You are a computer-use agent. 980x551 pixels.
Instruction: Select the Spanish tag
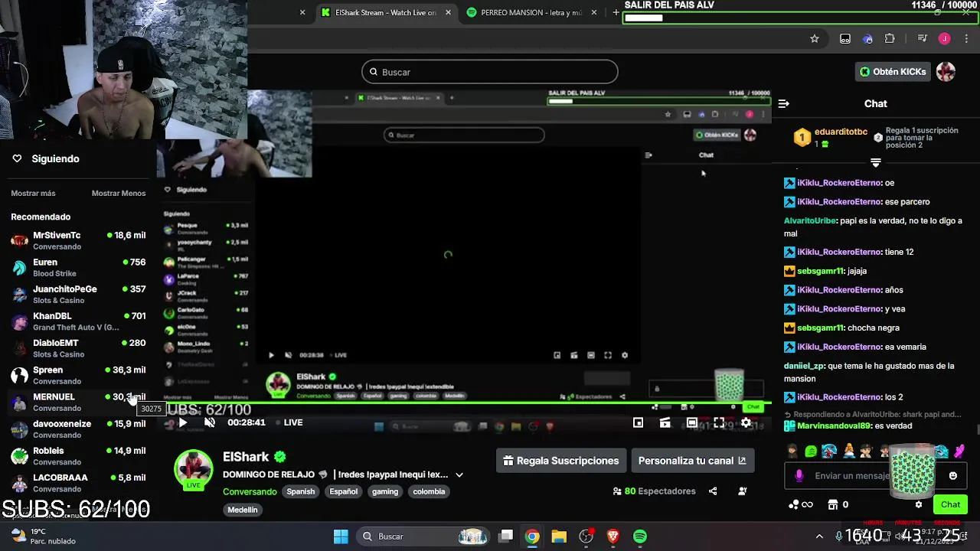[x=301, y=491]
